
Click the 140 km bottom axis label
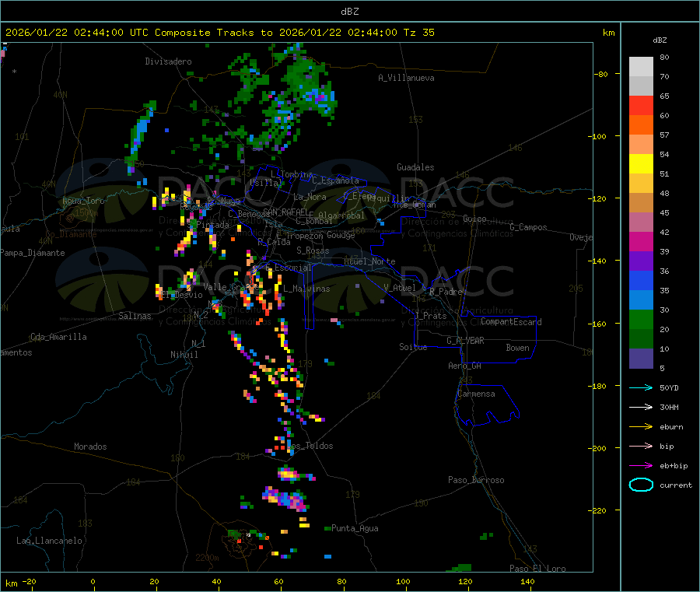527,581
